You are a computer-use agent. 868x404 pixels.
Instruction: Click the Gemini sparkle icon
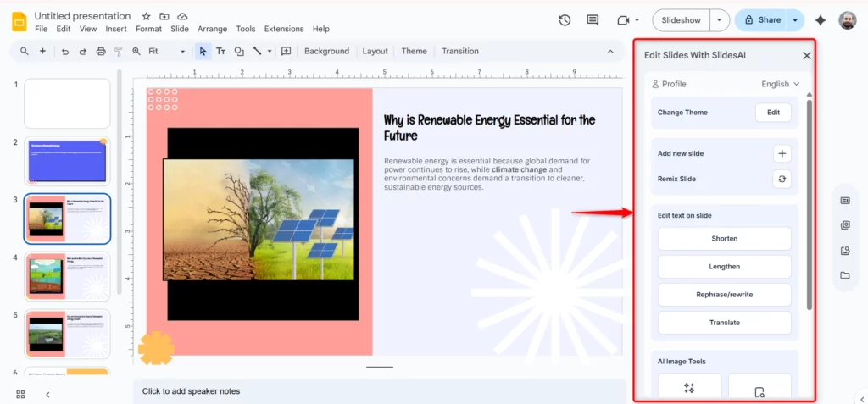pos(820,20)
